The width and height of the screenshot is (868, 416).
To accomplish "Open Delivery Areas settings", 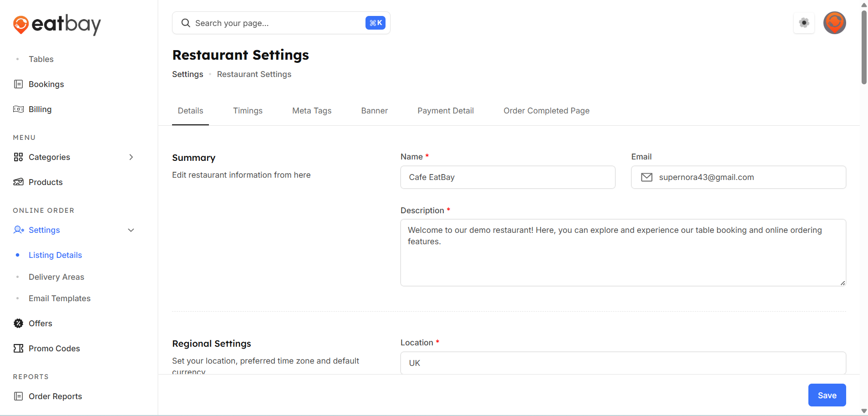I will click(56, 277).
